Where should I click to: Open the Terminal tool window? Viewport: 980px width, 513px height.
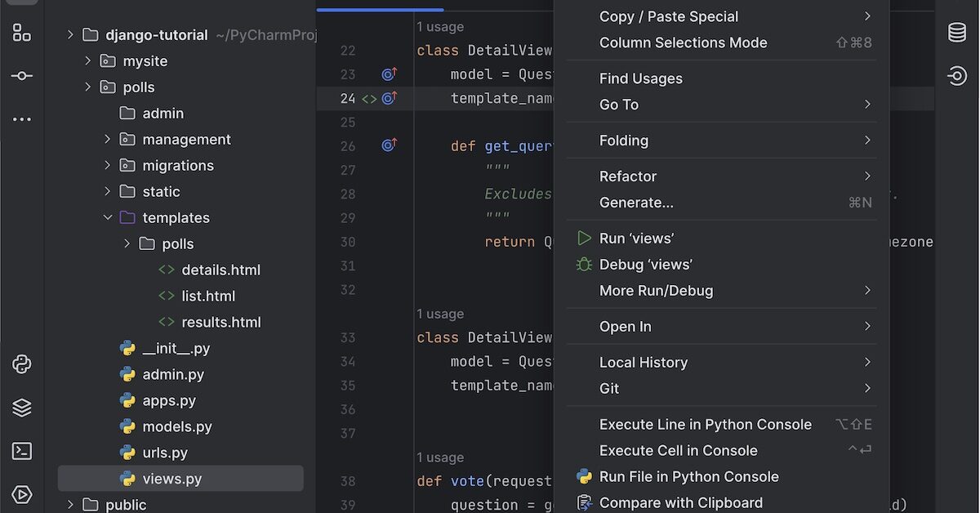[22, 450]
